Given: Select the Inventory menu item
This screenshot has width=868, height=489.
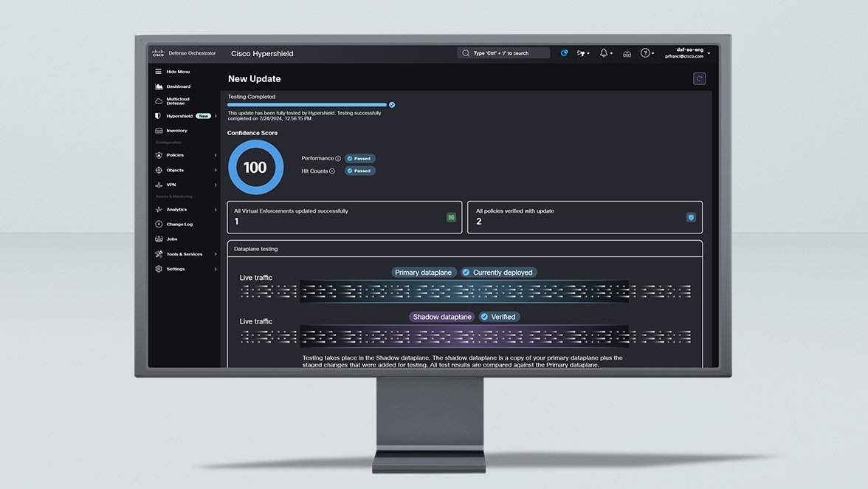Looking at the screenshot, I should 176,131.
